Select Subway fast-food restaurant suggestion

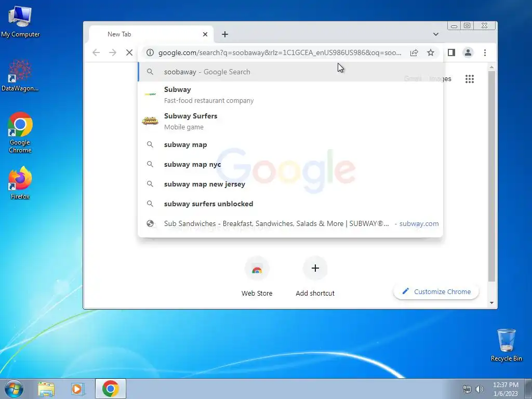point(290,95)
